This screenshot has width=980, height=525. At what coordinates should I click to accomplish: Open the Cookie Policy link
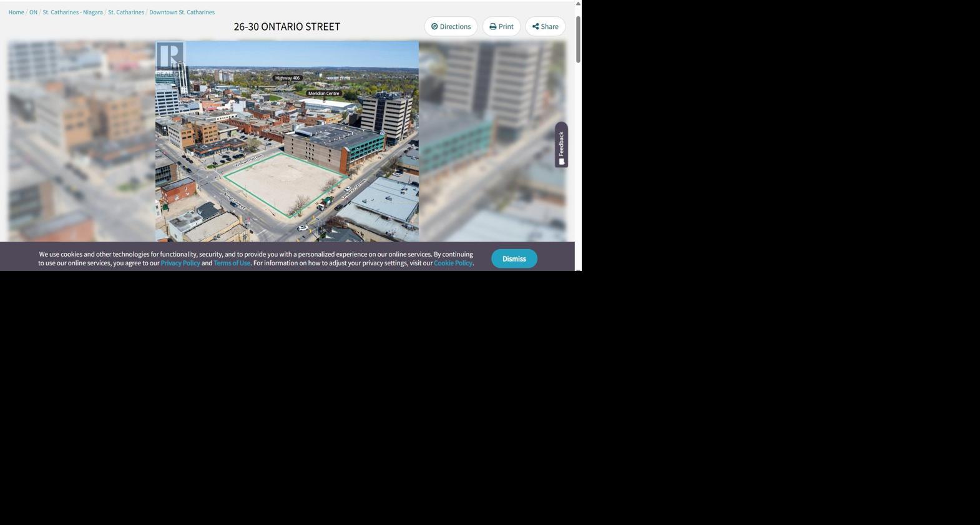click(453, 263)
